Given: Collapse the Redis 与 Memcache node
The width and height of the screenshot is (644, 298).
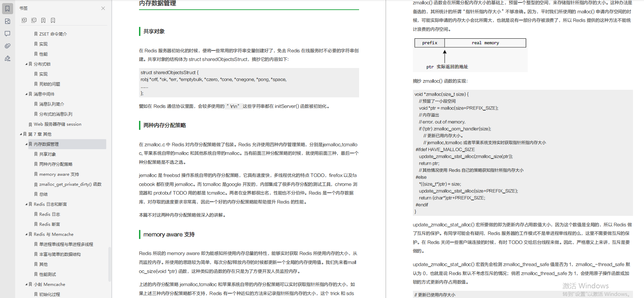Looking at the screenshot, I should point(26,234).
